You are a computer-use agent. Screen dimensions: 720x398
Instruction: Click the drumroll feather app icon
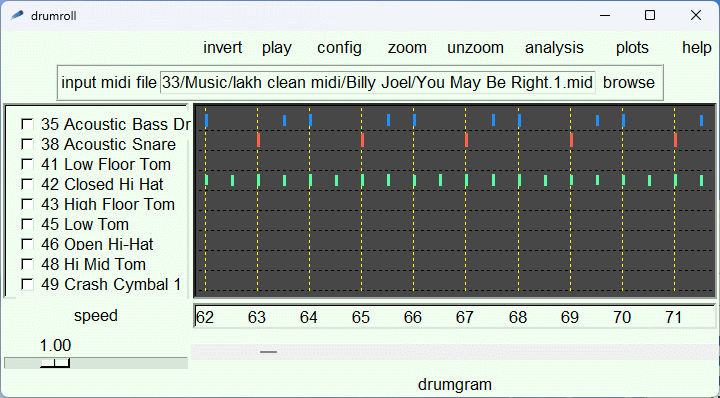pyautogui.click(x=17, y=16)
